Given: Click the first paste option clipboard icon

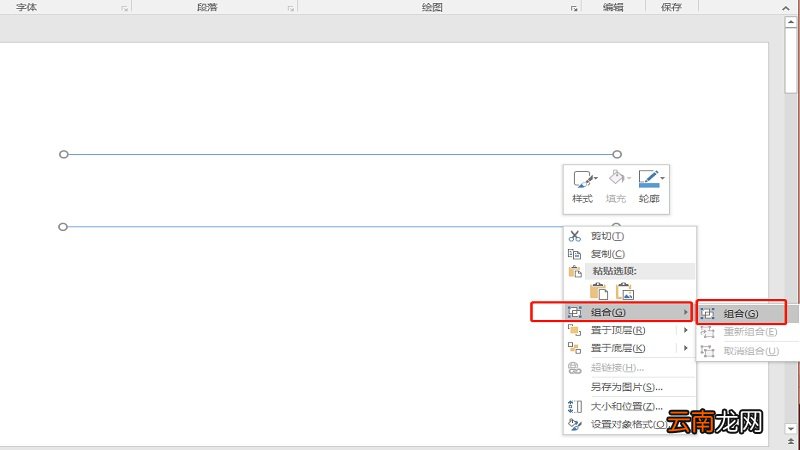Looking at the screenshot, I should coord(599,291).
